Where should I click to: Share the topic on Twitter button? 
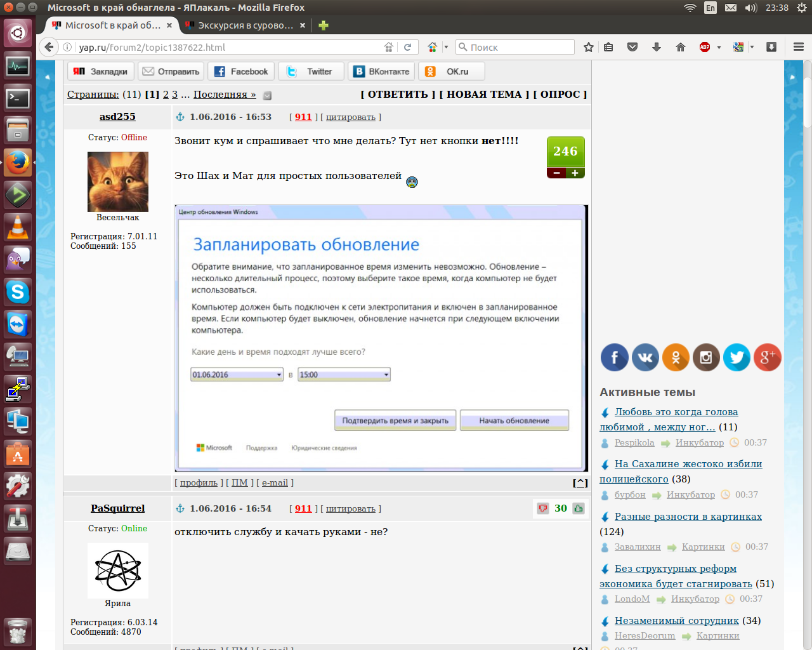[311, 71]
